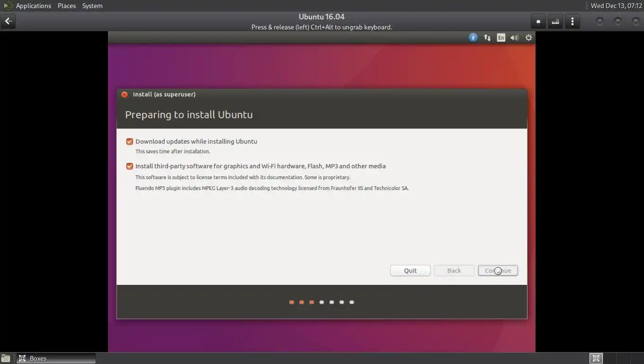Viewport: 644px width, 364px height.
Task: Click the 'Install (as superuser)' title text
Action: coord(164,94)
